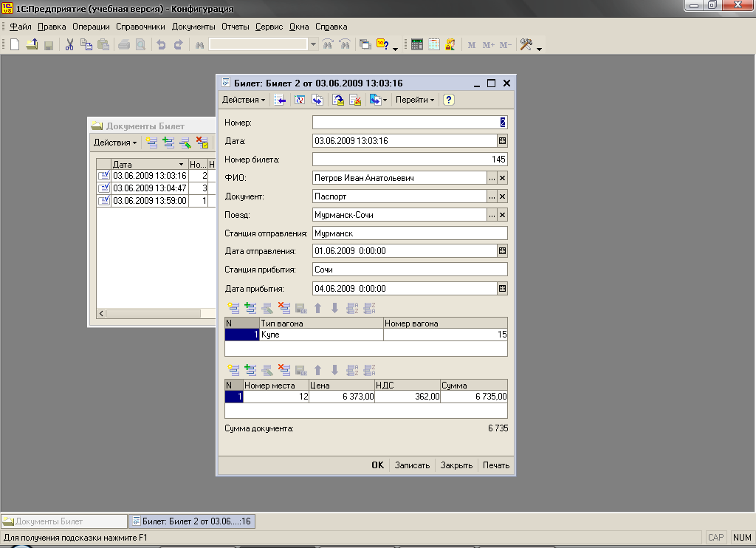Open Действия dropdown in Документы Билет window
The width and height of the screenshot is (756, 548).
click(114, 143)
